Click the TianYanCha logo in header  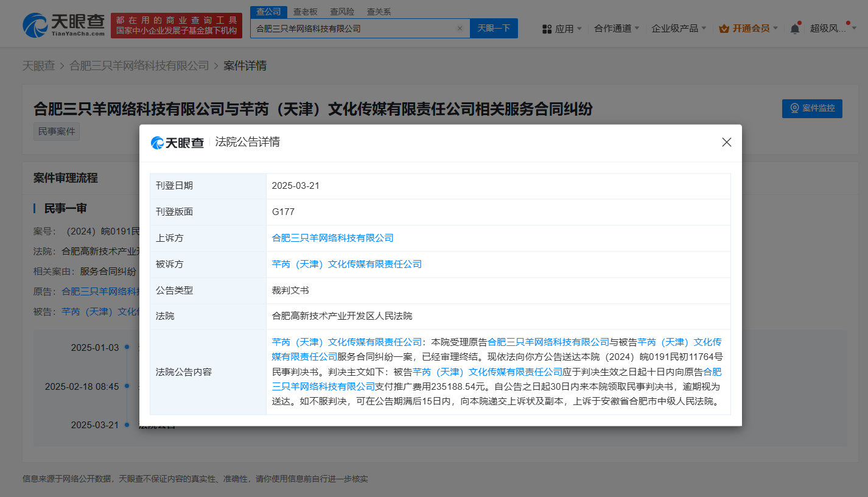63,26
